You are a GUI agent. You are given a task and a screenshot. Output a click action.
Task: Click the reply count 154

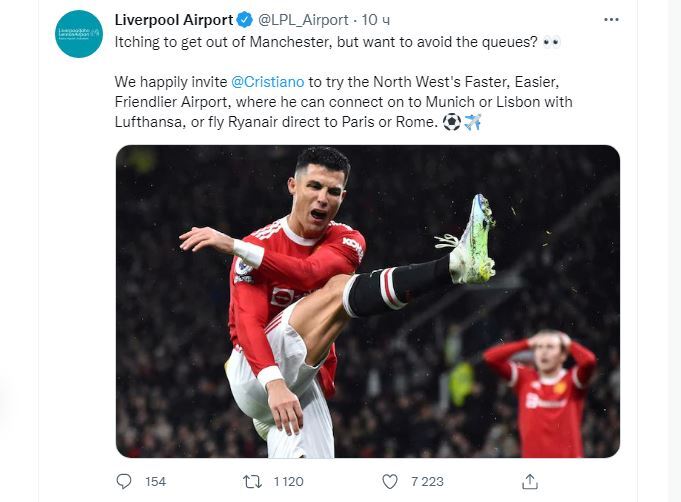coord(155,482)
